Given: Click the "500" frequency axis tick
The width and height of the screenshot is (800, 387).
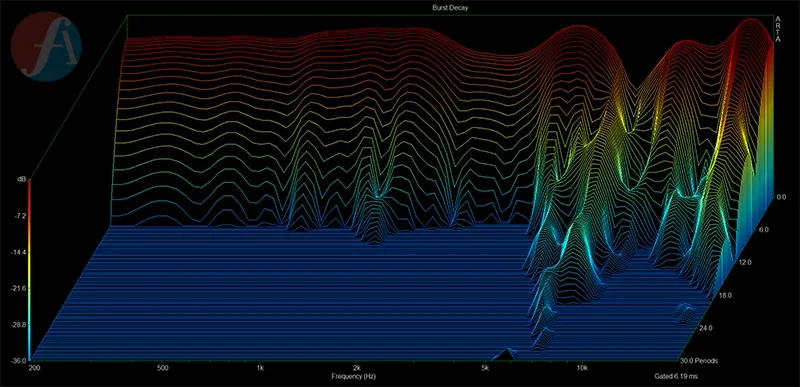Looking at the screenshot, I should tap(163, 368).
